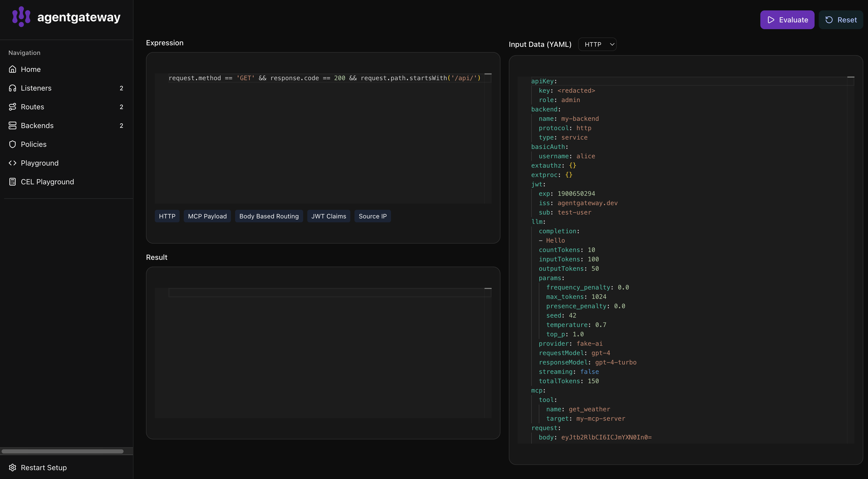Image resolution: width=868 pixels, height=479 pixels.
Task: Click the Routes icon in sidebar
Action: (x=13, y=107)
